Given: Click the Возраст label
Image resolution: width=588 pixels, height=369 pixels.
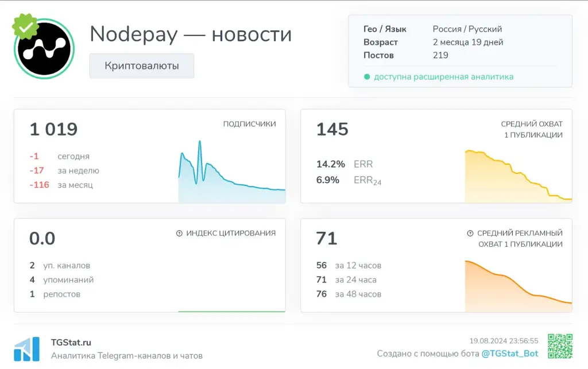Looking at the screenshot, I should pos(381,42).
